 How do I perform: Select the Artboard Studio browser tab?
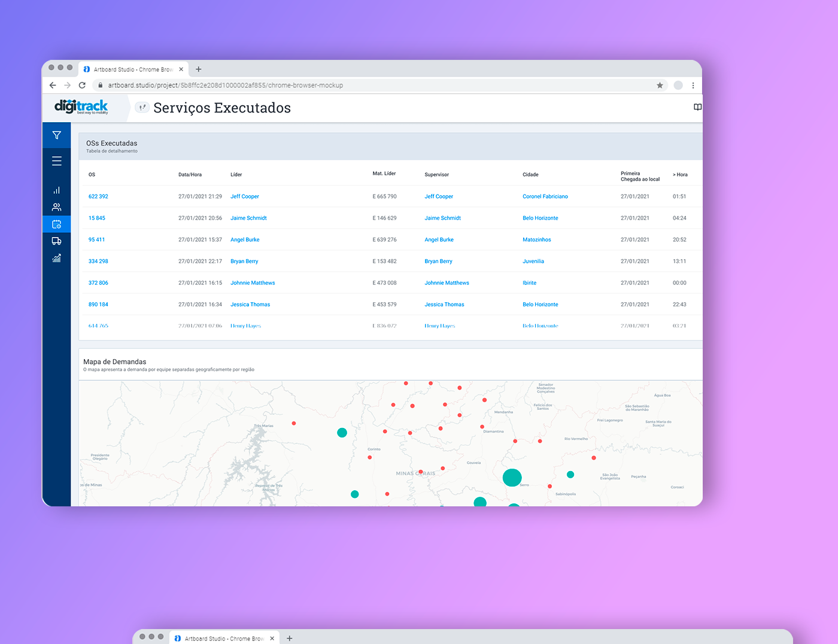coord(133,69)
